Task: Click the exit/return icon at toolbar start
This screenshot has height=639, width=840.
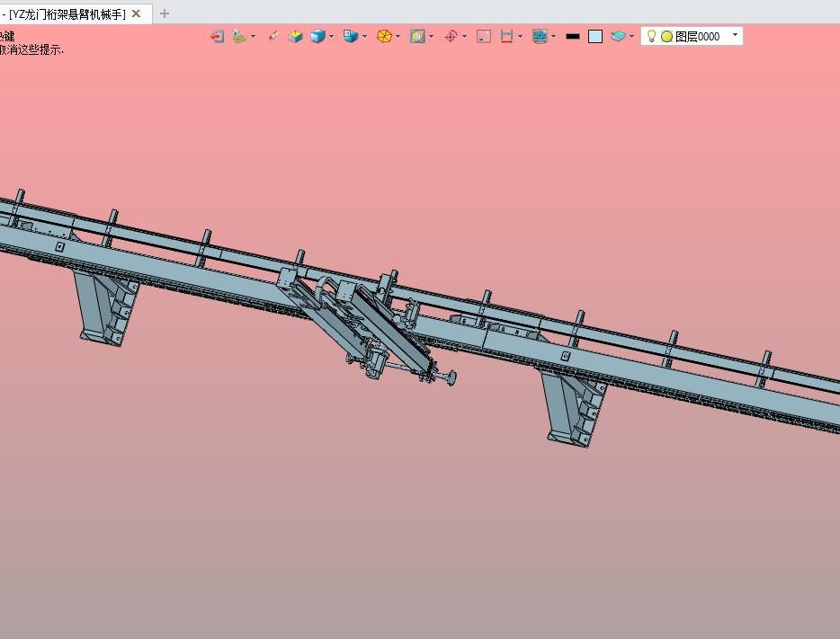Action: tap(217, 37)
